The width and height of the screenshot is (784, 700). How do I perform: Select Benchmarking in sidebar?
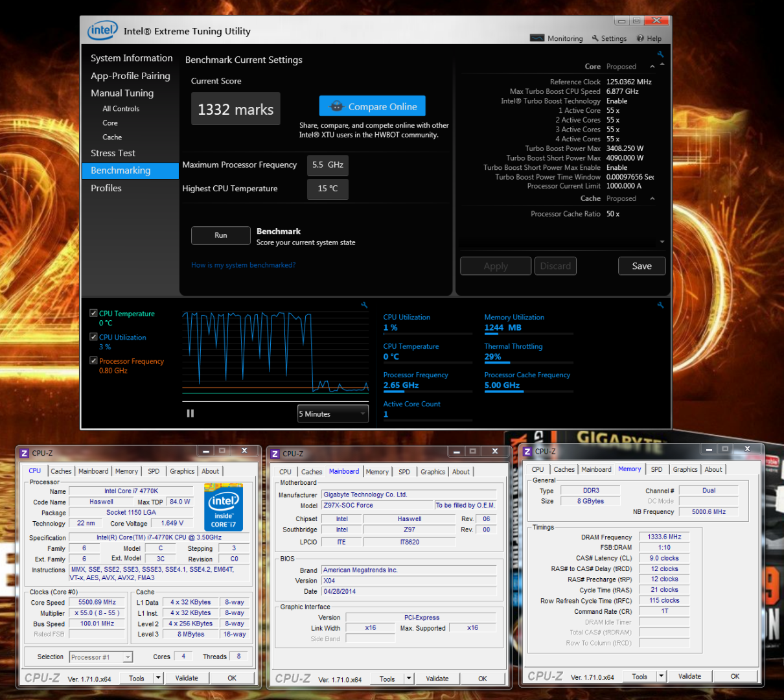click(x=130, y=170)
